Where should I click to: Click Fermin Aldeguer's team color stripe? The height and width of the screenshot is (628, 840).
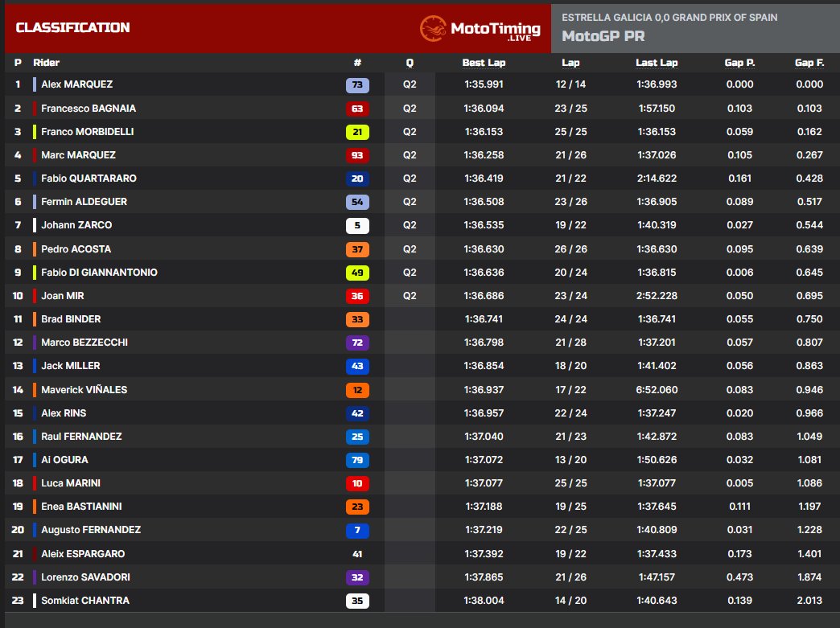35,202
